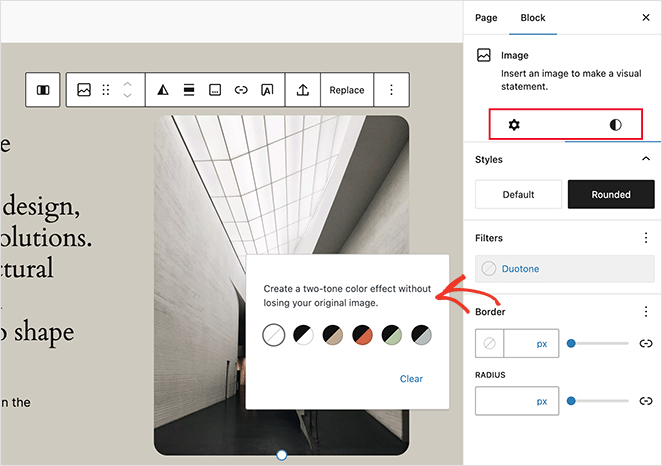The height and width of the screenshot is (466, 662).
Task: Unlink radius corners icon
Action: [646, 401]
